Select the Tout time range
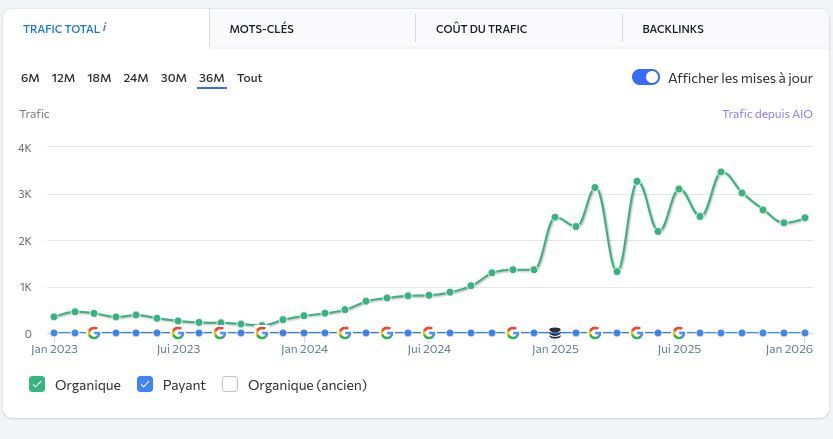This screenshot has height=439, width=833. coord(249,78)
